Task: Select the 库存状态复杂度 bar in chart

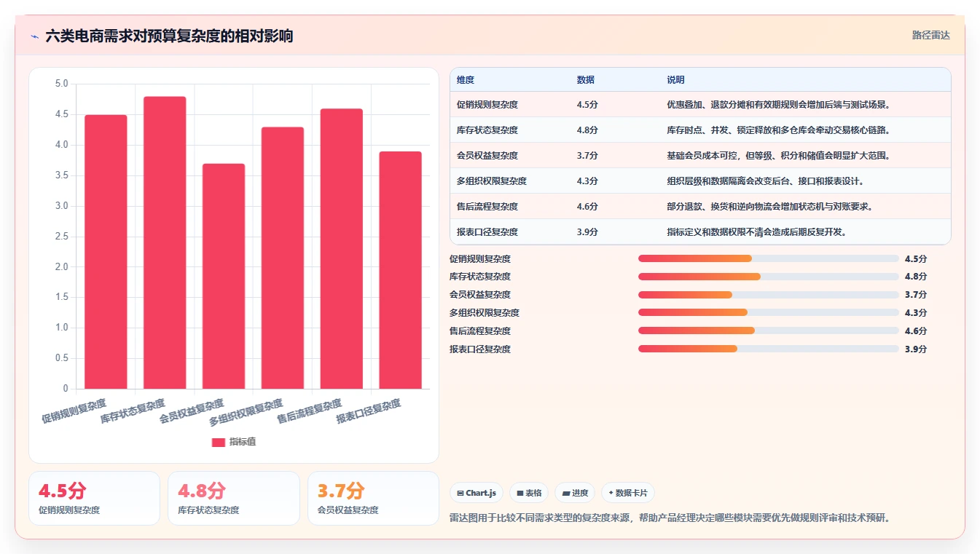Action: tap(165, 242)
